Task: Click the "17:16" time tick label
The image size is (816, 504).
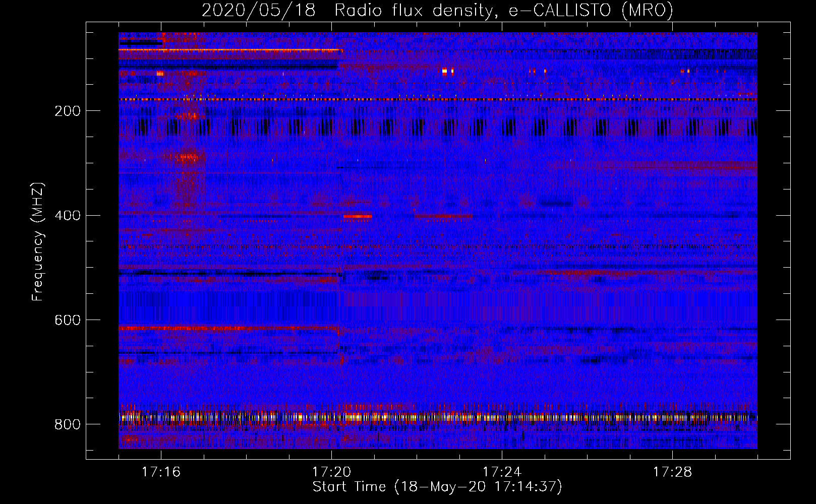Action: 161,472
